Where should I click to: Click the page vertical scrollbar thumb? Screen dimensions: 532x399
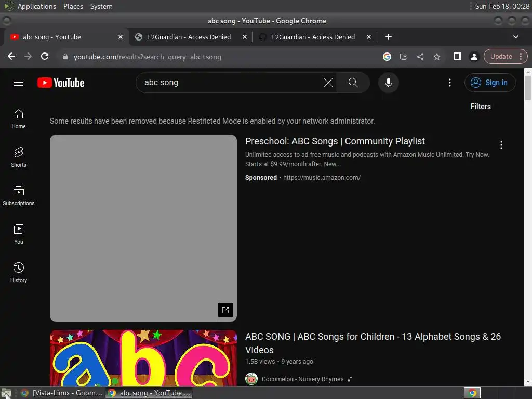pyautogui.click(x=528, y=88)
